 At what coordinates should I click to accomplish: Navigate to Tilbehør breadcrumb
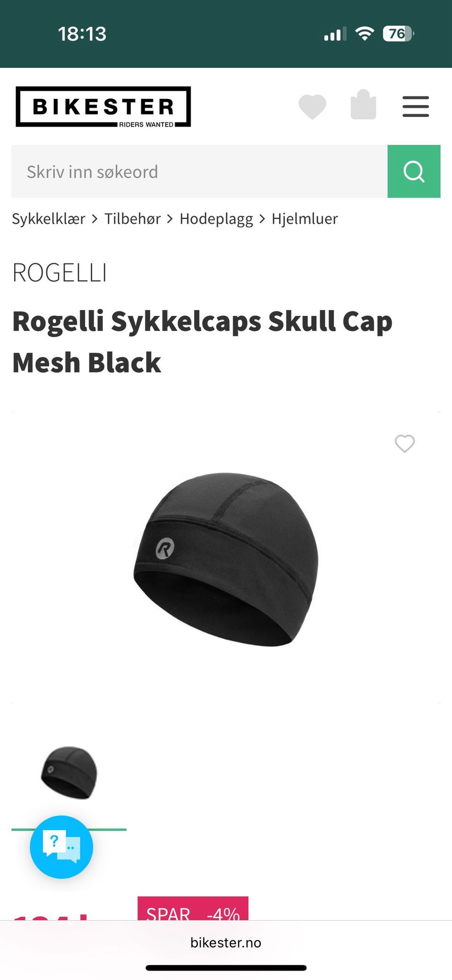(132, 219)
